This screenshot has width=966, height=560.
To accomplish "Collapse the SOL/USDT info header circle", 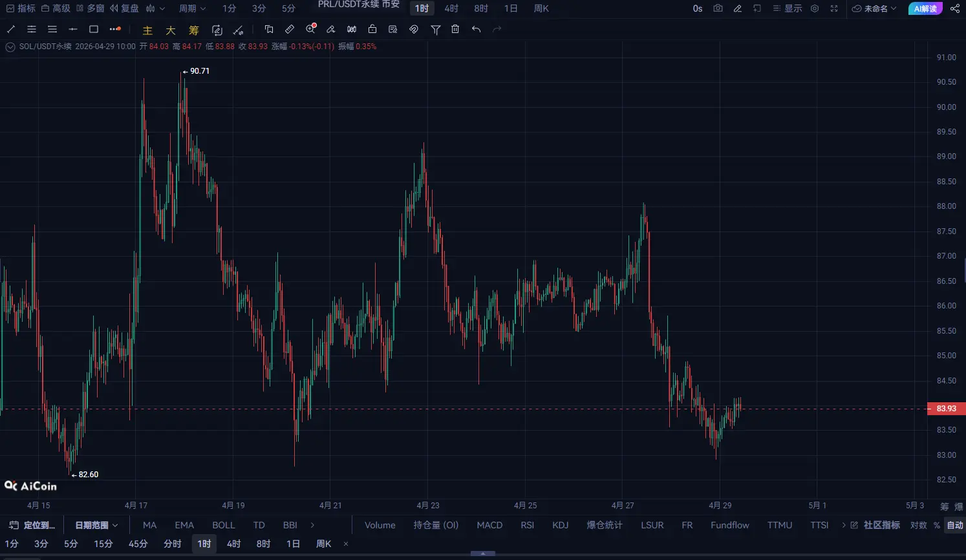I will click(x=10, y=47).
